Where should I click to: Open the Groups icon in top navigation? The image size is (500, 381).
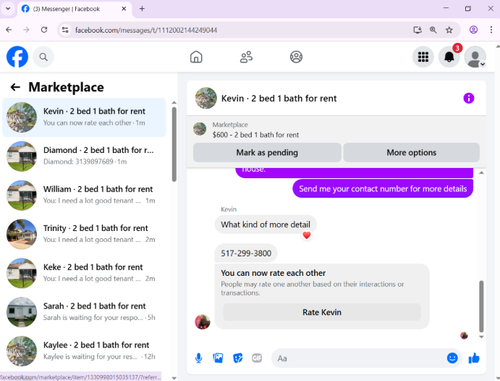point(296,57)
